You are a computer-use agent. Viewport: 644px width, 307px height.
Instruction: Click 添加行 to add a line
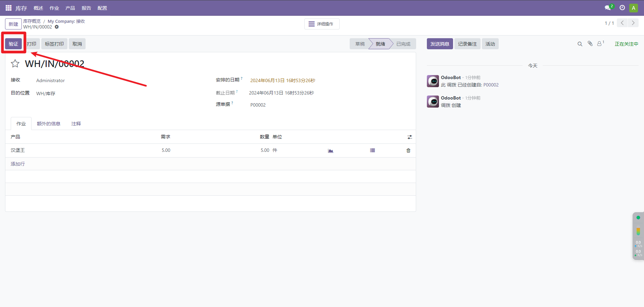pyautogui.click(x=18, y=164)
